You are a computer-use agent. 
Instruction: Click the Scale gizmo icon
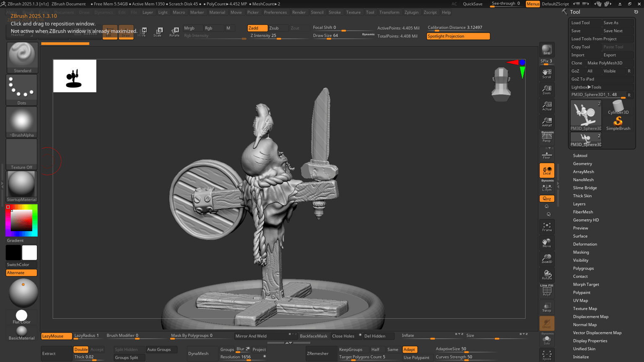tap(158, 31)
